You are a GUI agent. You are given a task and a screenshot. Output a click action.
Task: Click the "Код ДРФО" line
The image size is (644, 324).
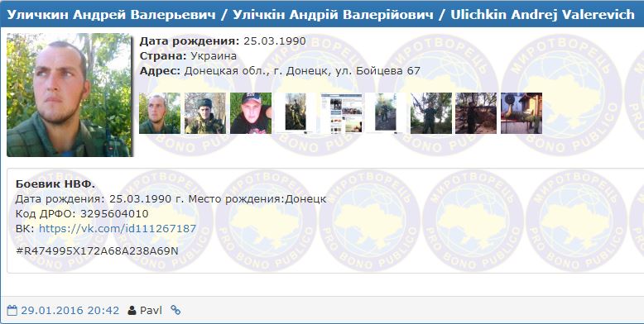coord(82,214)
